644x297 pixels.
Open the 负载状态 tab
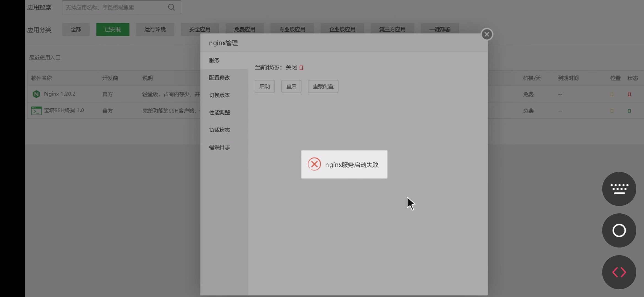(224, 130)
